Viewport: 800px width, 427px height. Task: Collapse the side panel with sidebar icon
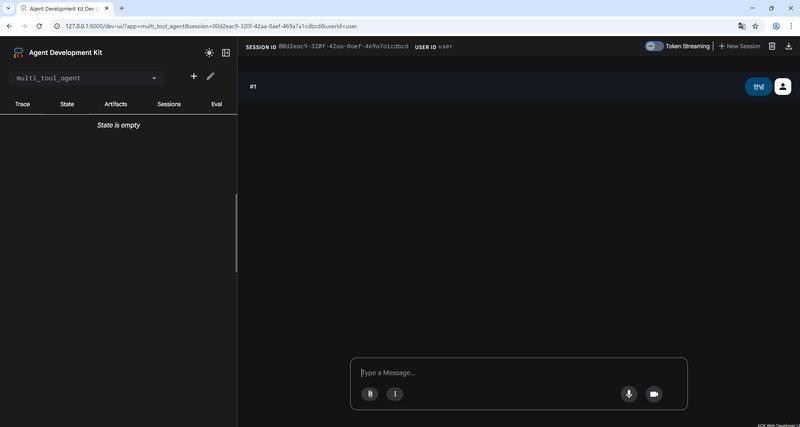click(x=226, y=53)
